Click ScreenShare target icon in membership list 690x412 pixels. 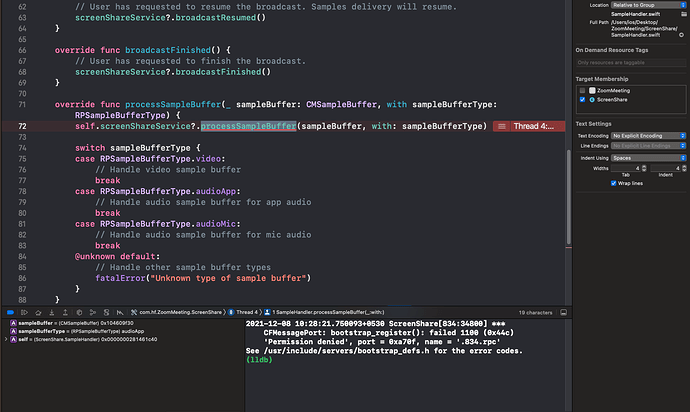[592, 100]
